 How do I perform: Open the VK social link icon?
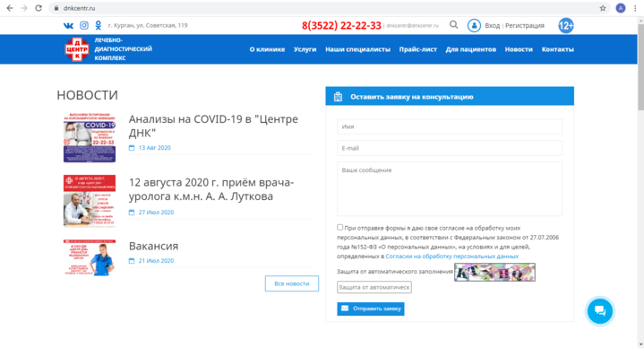(68, 25)
